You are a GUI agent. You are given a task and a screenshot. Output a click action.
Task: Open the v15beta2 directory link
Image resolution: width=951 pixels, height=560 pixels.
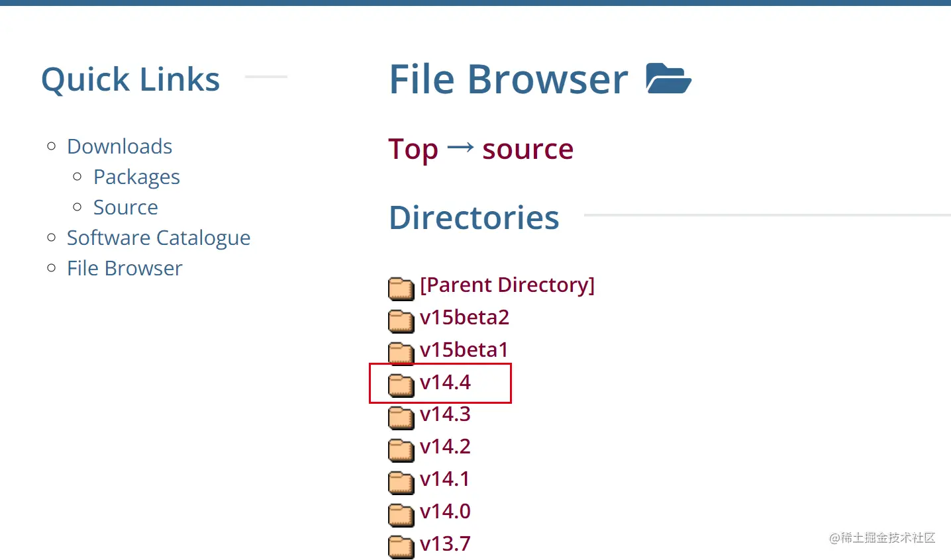465,317
